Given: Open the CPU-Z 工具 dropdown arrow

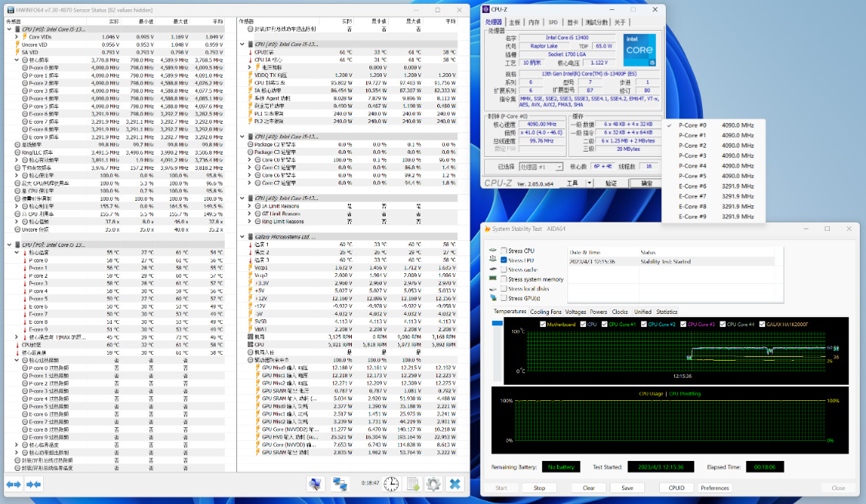Looking at the screenshot, I should click(x=589, y=183).
